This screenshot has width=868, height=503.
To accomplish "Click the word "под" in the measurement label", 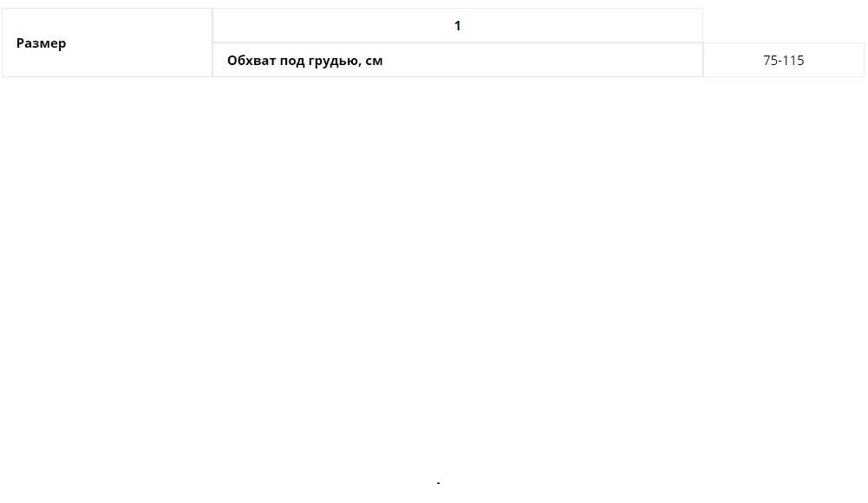I will point(292,61).
